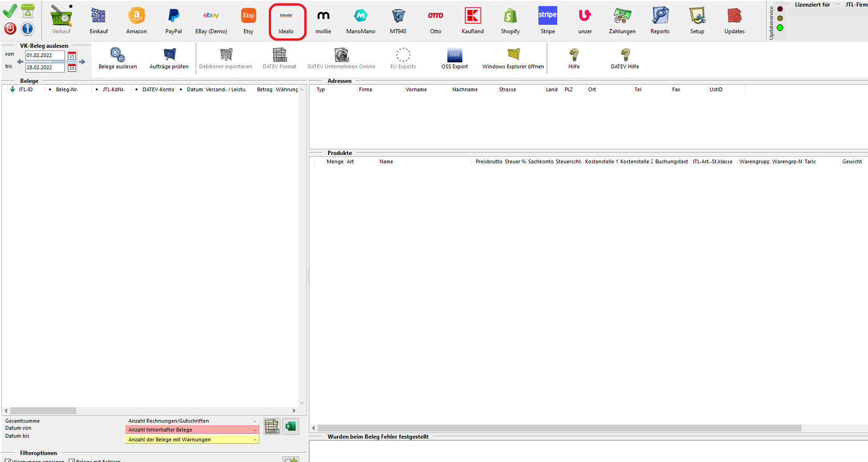Click the Belege list horizontal scrollbar
Screen dimensions: 868x462
[x=44, y=411]
